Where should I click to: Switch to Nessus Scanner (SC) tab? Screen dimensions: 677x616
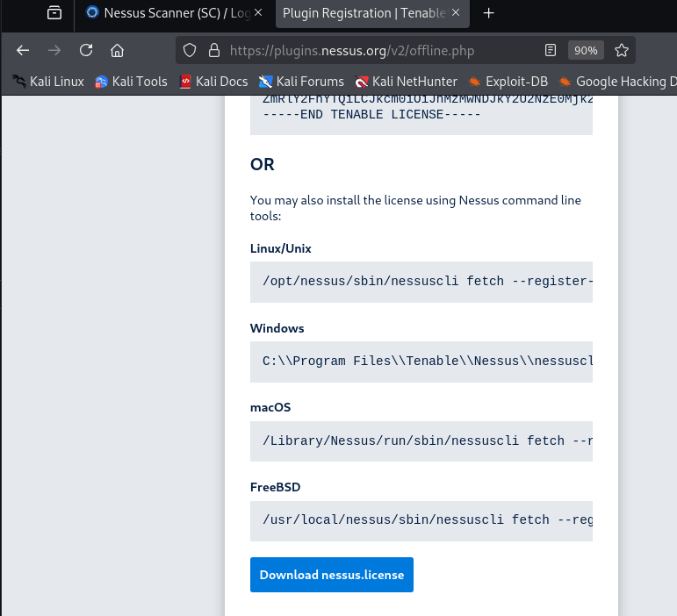tap(167, 13)
